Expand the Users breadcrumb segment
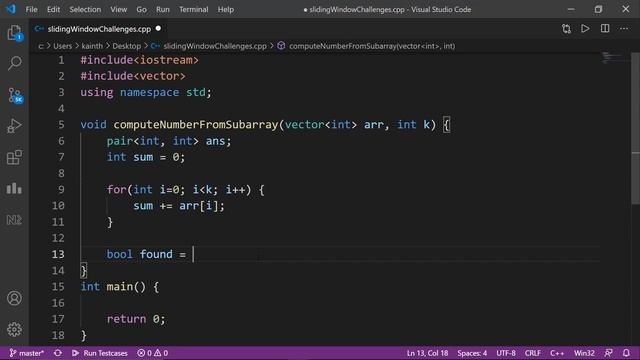 tap(62, 46)
